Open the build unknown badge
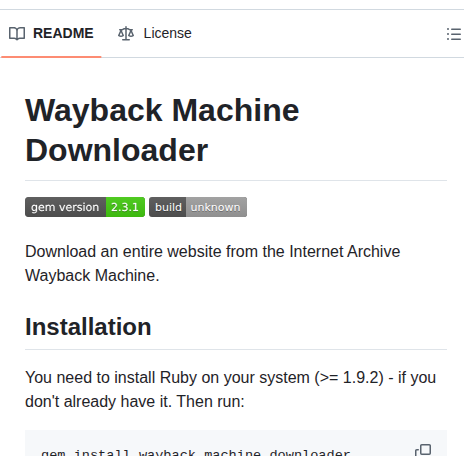The width and height of the screenshot is (464, 456). point(198,207)
